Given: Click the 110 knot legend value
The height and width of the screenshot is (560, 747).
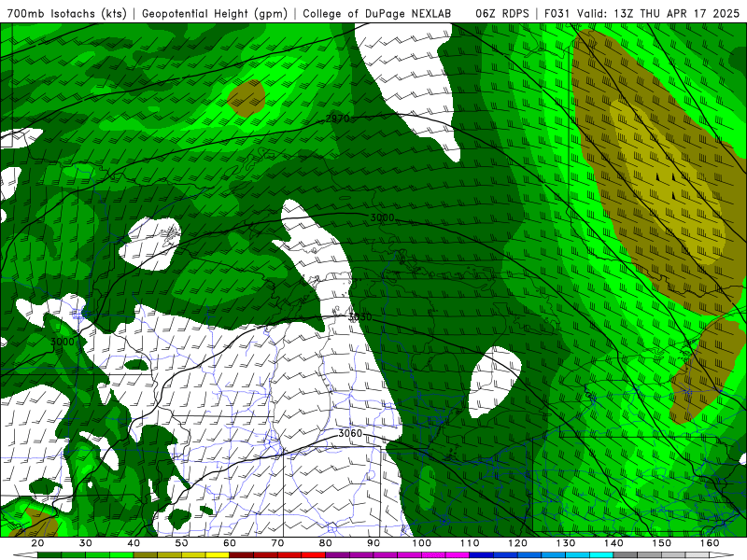Looking at the screenshot, I should pyautogui.click(x=470, y=543).
